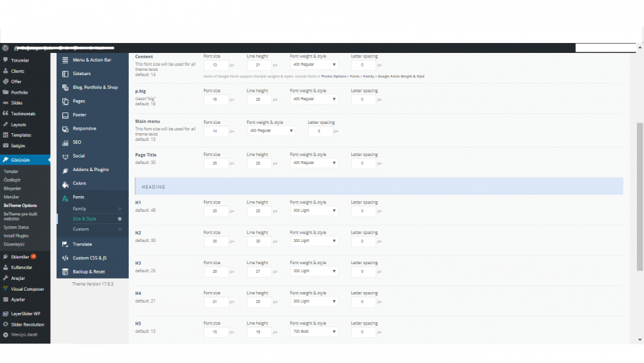Click Main menu letter spacing input
The height and width of the screenshot is (363, 644).
point(320,131)
